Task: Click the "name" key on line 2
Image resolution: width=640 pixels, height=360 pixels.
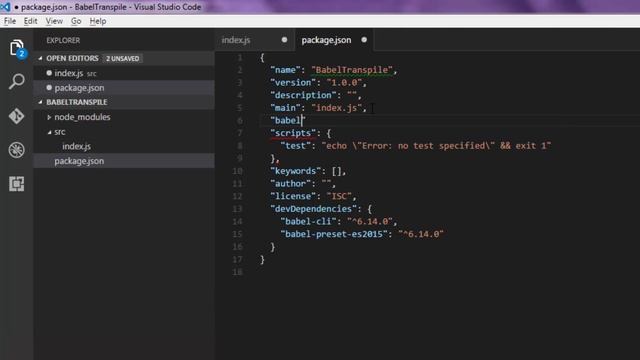Action: point(285,70)
